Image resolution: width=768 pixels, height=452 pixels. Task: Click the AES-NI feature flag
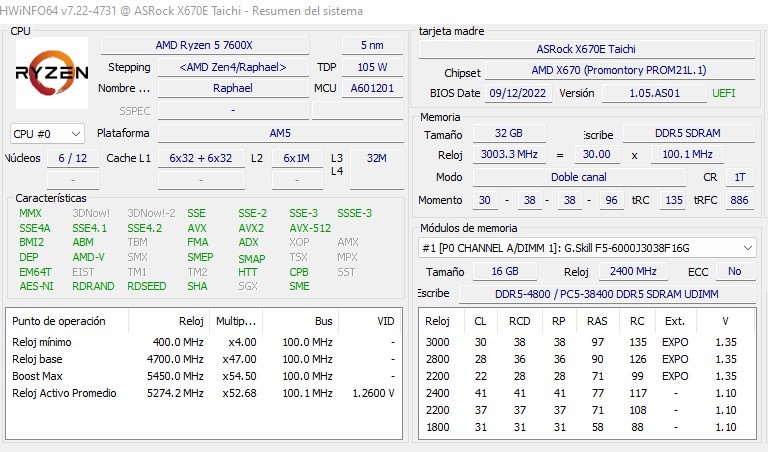[x=38, y=286]
